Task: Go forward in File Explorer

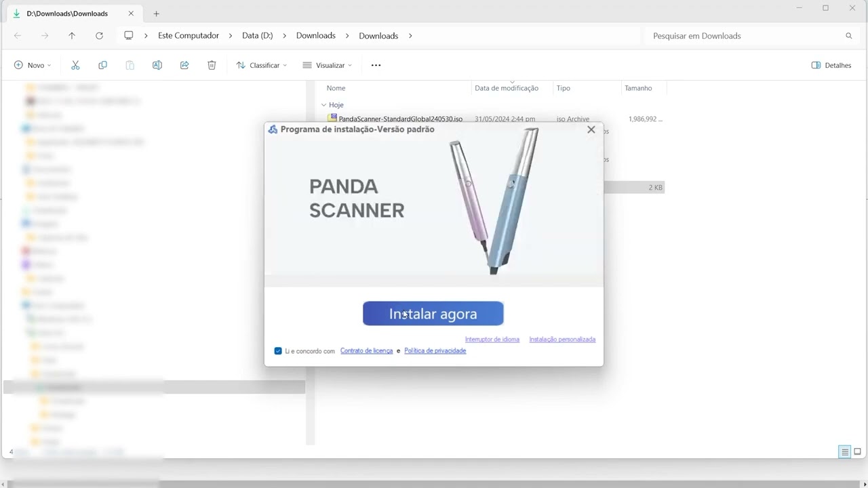Action: click(45, 36)
